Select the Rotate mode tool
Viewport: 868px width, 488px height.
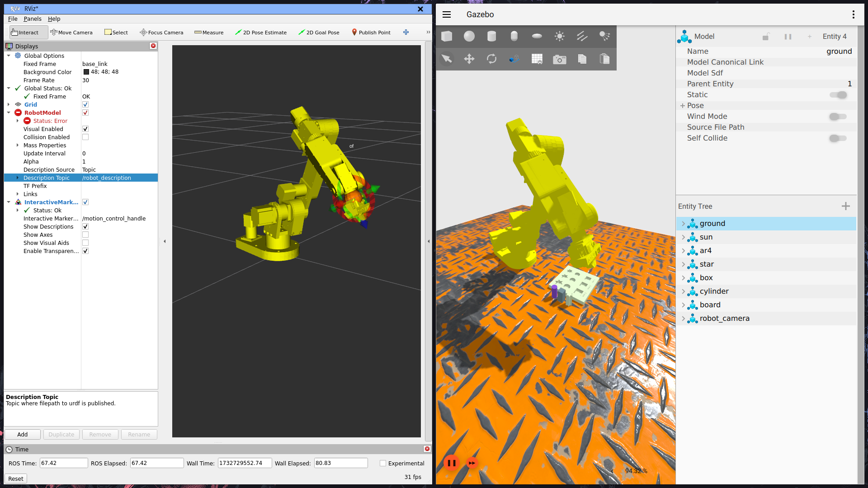(x=491, y=59)
